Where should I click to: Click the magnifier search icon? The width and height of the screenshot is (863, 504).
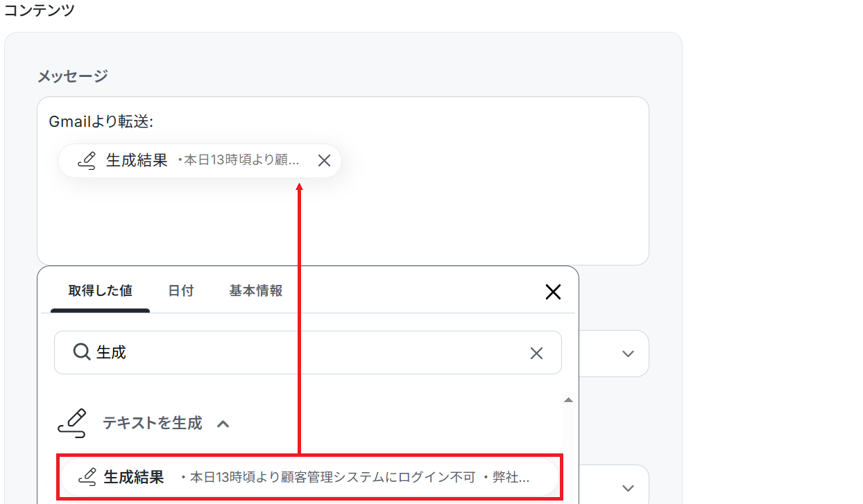(82, 353)
